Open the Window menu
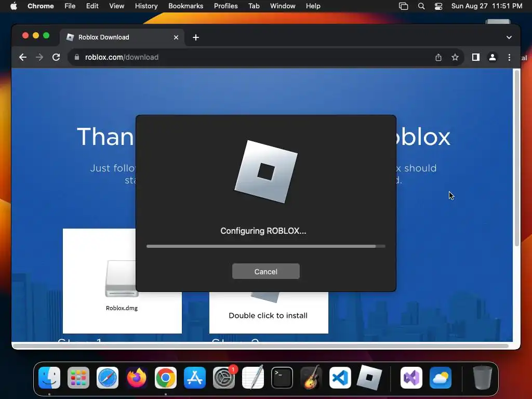Screen dimensions: 532x399 coord(283,6)
